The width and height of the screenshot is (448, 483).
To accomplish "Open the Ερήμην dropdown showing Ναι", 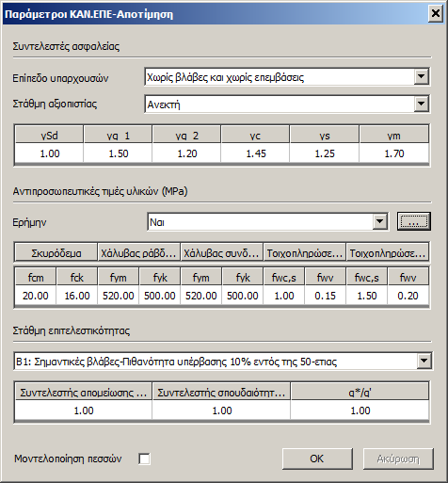I will [267, 222].
